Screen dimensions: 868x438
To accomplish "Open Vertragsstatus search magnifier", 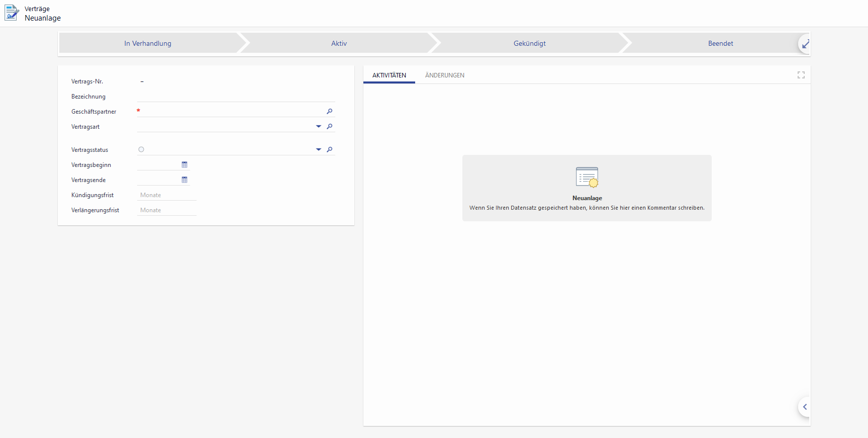I will 330,150.
